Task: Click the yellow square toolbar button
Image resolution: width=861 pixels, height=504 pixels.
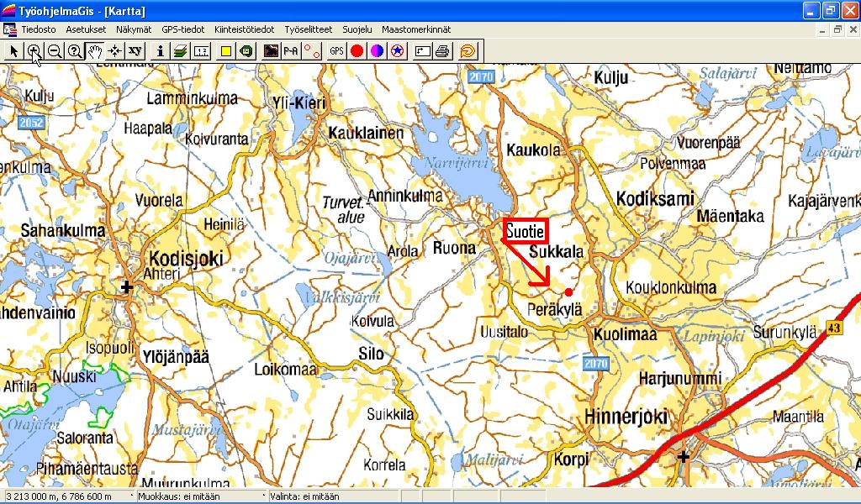Action: (x=226, y=51)
